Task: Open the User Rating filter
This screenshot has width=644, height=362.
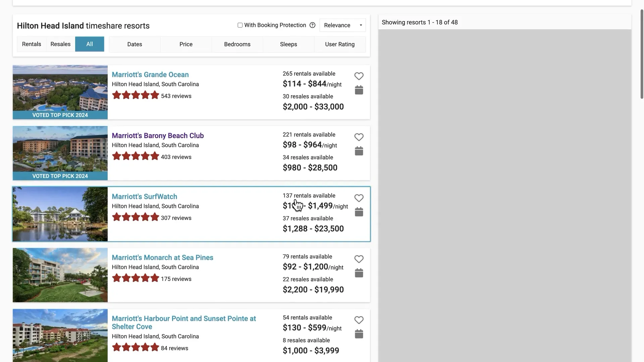Action: pos(340,44)
